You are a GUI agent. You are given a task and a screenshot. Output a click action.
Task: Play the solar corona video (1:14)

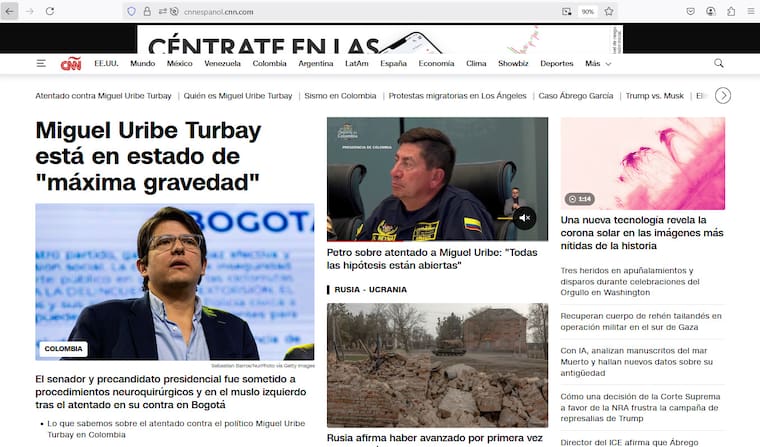pos(580,198)
